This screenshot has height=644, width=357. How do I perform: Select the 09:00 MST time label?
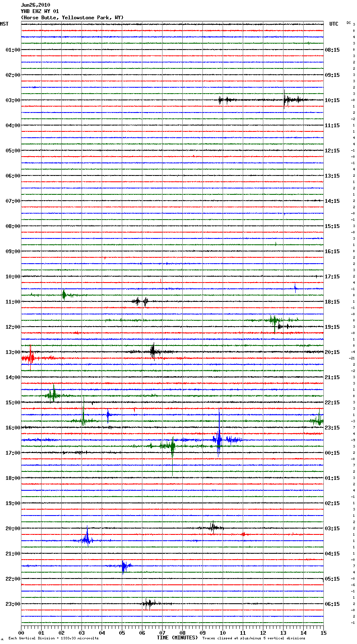[13, 251]
